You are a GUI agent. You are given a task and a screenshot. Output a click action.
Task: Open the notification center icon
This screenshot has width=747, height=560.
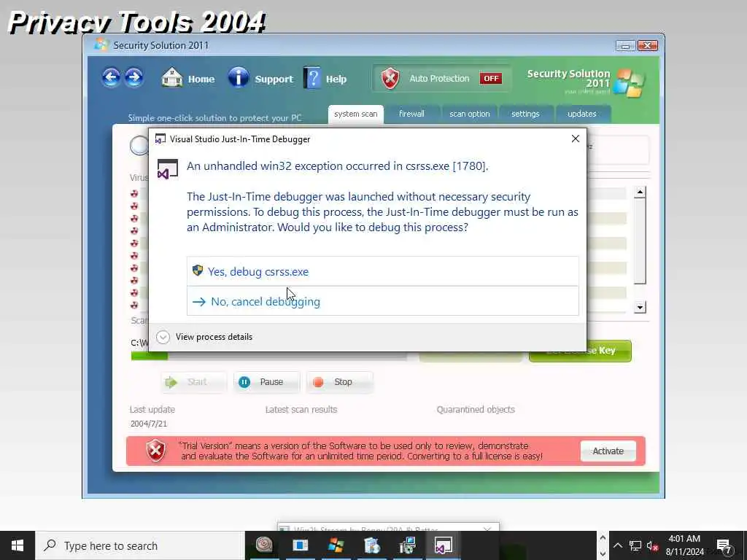click(x=724, y=545)
